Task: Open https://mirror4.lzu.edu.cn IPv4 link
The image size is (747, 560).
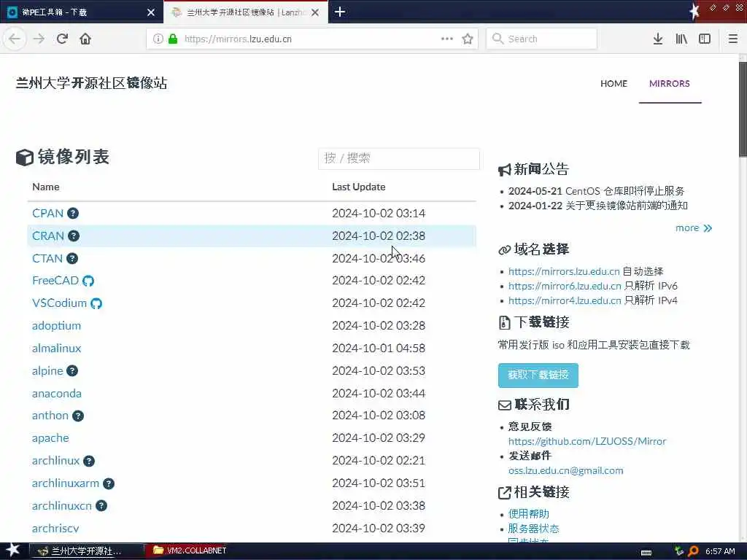Action: 565,301
